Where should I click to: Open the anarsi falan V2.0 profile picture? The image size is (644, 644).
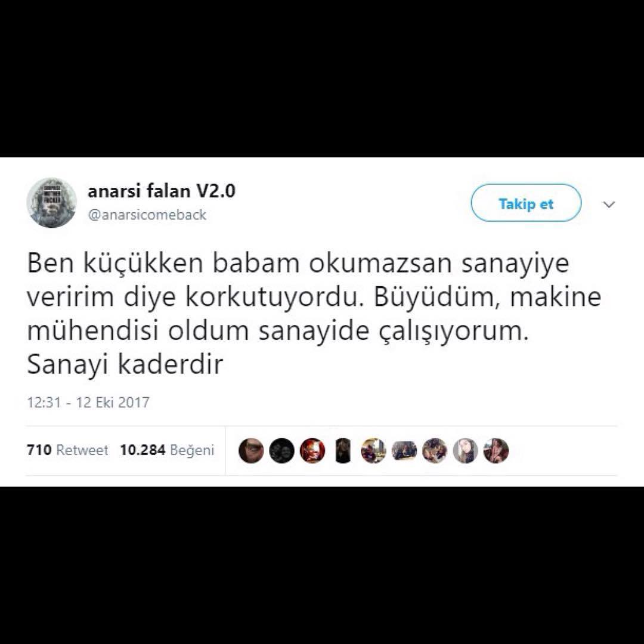52,203
